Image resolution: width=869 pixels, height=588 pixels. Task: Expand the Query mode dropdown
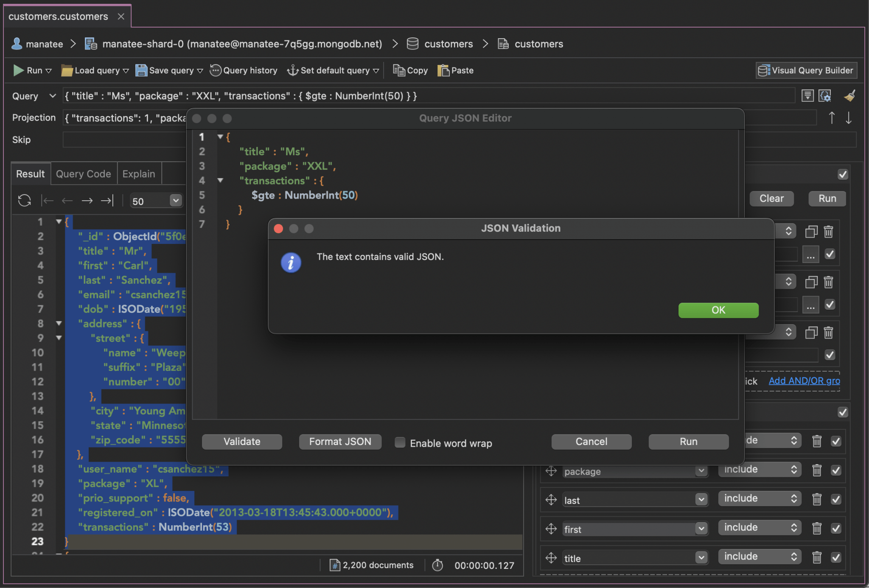52,96
